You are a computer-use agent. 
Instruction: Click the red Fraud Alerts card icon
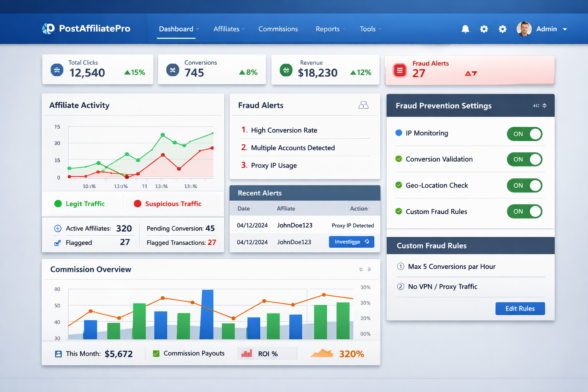[400, 70]
